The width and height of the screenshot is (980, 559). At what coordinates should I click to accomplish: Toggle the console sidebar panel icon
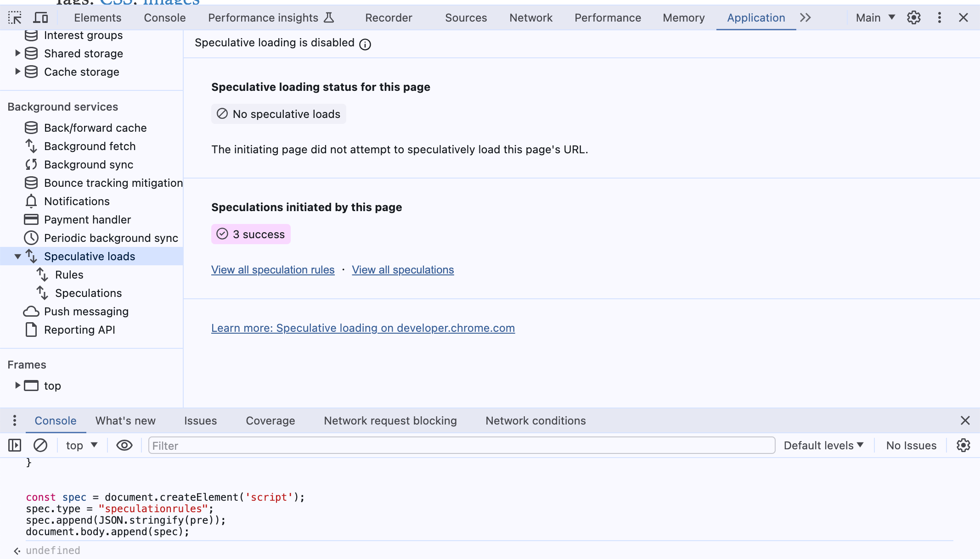[x=15, y=445]
